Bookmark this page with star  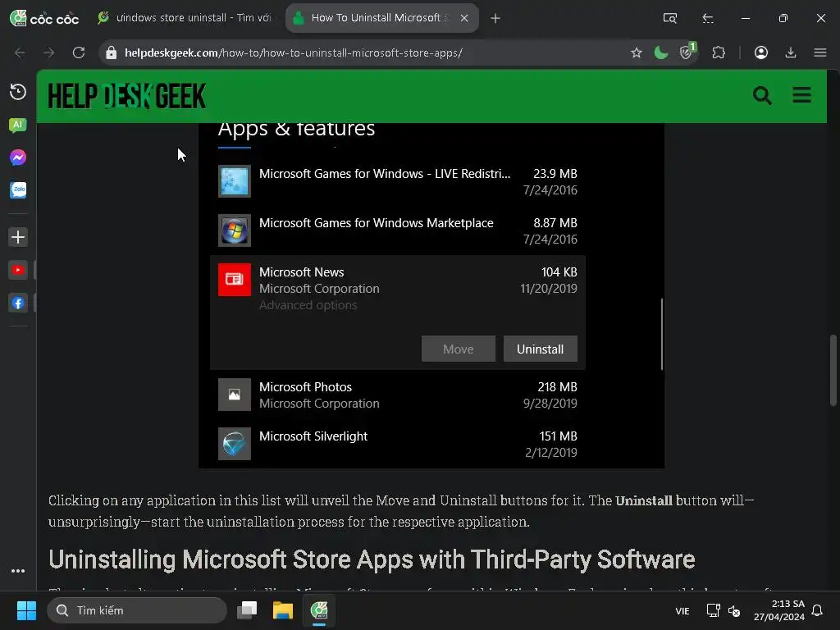[x=636, y=52]
